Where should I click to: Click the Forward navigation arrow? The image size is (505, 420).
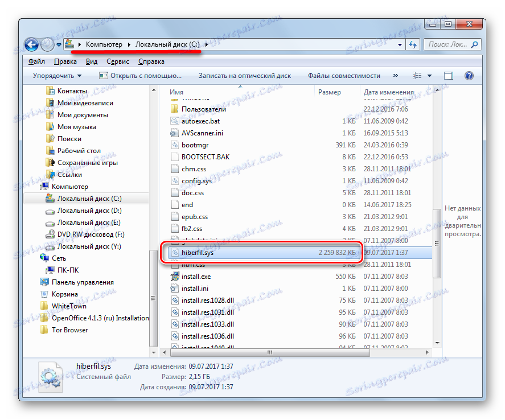[47, 44]
